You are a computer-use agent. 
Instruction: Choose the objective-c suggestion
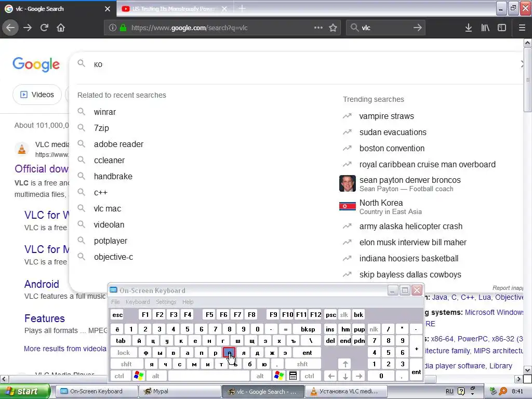pos(114,257)
